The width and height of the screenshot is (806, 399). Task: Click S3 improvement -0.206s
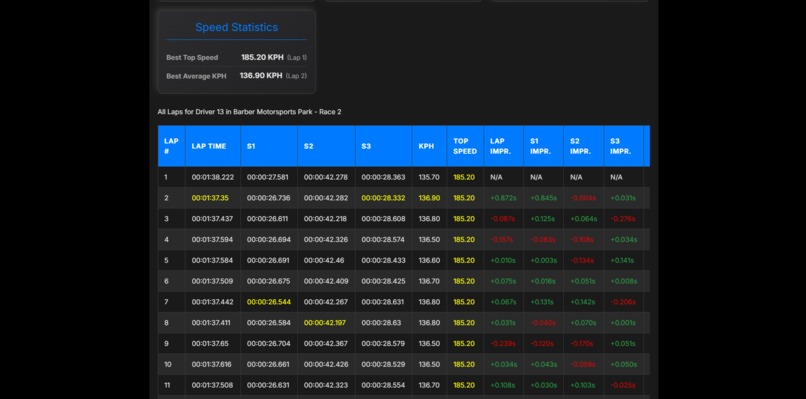(624, 302)
